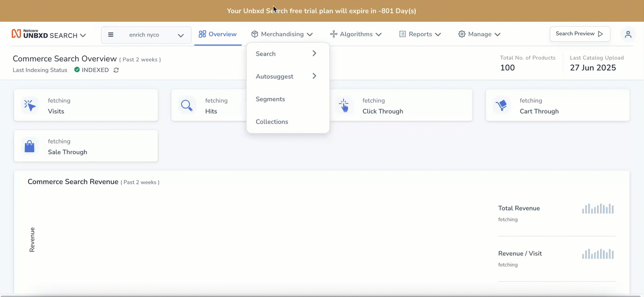This screenshot has width=644, height=297.
Task: Expand the Manage chevron
Action: click(497, 34)
